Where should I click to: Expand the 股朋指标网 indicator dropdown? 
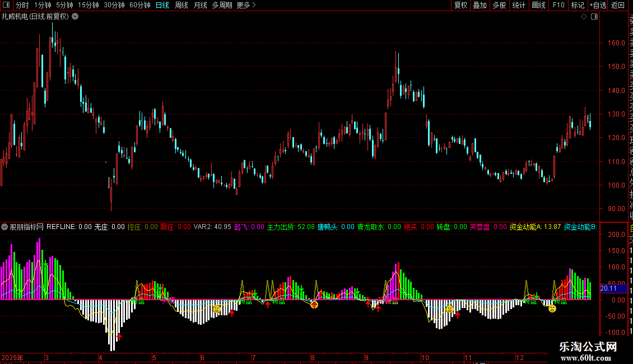click(x=4, y=227)
